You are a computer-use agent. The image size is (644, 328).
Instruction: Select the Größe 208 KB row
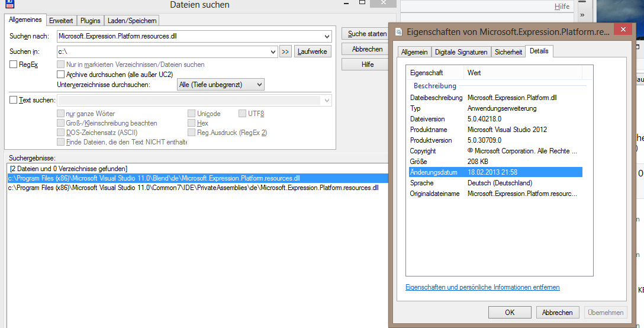tap(496, 162)
